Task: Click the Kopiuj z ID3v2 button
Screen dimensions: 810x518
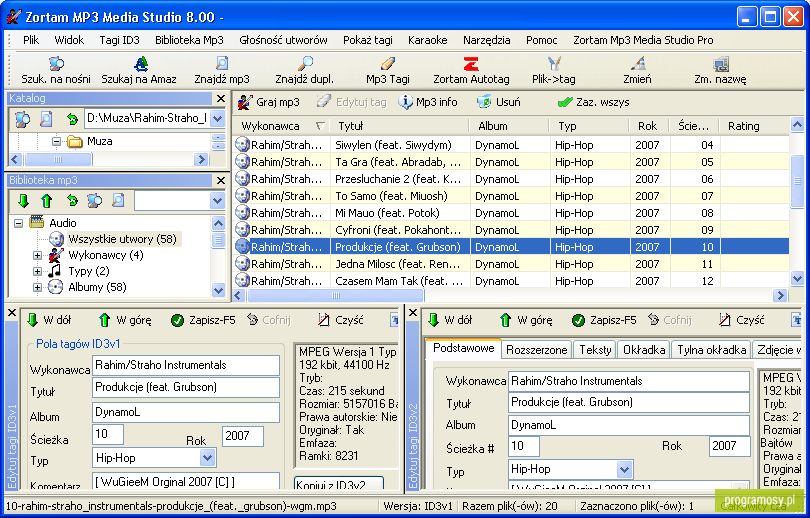Action: [339, 484]
